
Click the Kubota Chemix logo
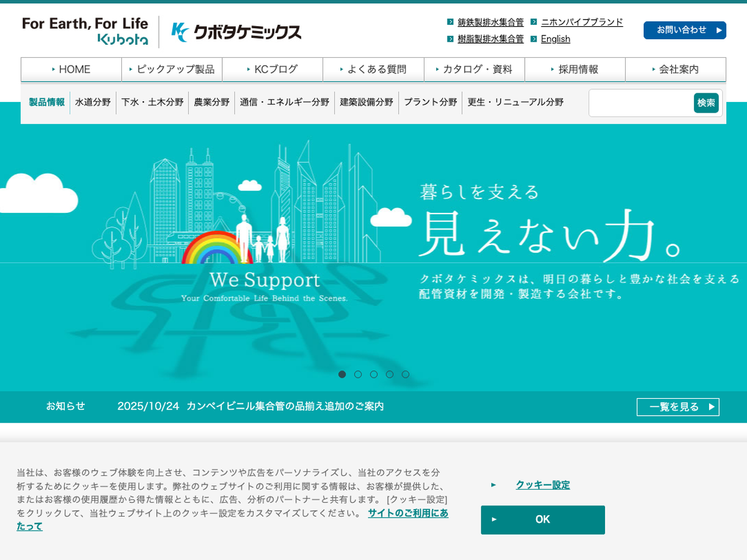(x=237, y=32)
